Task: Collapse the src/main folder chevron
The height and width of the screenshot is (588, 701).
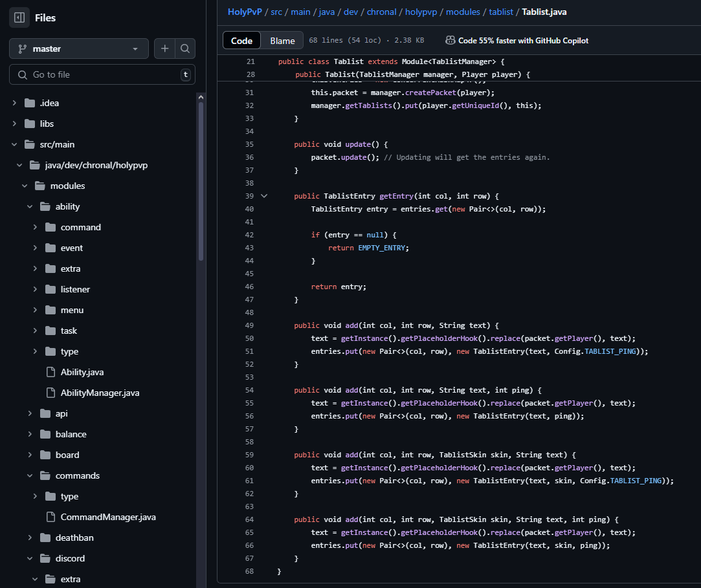Action: pos(14,144)
